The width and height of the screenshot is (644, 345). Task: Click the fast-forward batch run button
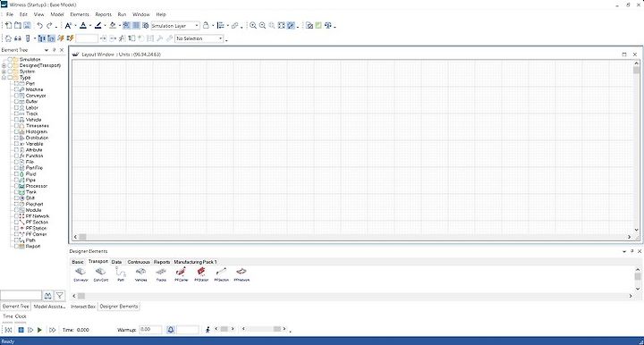[x=52, y=330]
